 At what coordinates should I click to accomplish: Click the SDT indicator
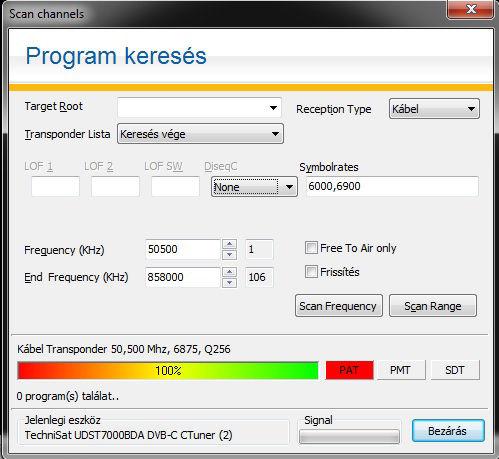tap(455, 370)
